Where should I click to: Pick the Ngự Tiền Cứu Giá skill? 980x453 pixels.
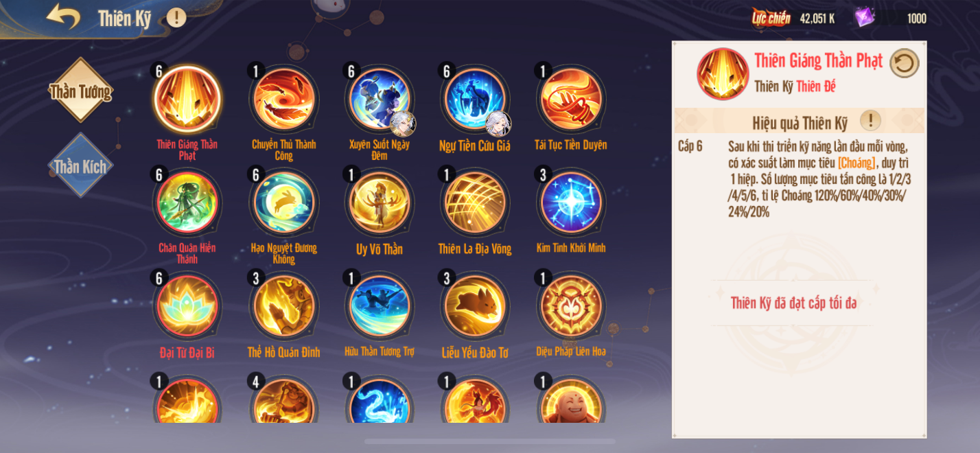pos(475,99)
